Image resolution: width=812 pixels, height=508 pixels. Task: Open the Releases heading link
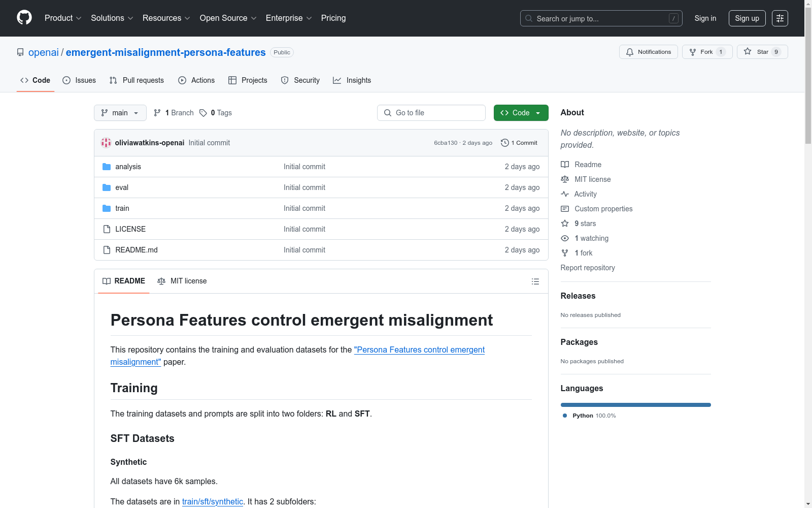tap(578, 296)
